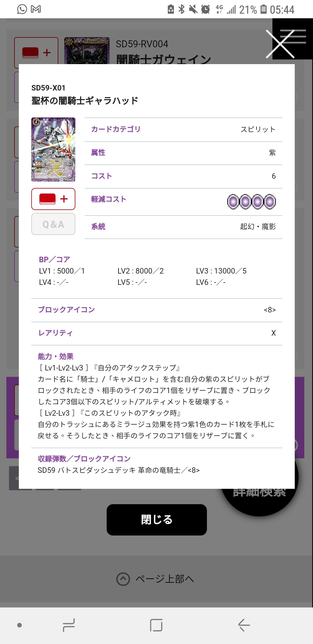Select the 起幻・魔影 family value
Viewport: 313px width, 644px height.
(258, 227)
